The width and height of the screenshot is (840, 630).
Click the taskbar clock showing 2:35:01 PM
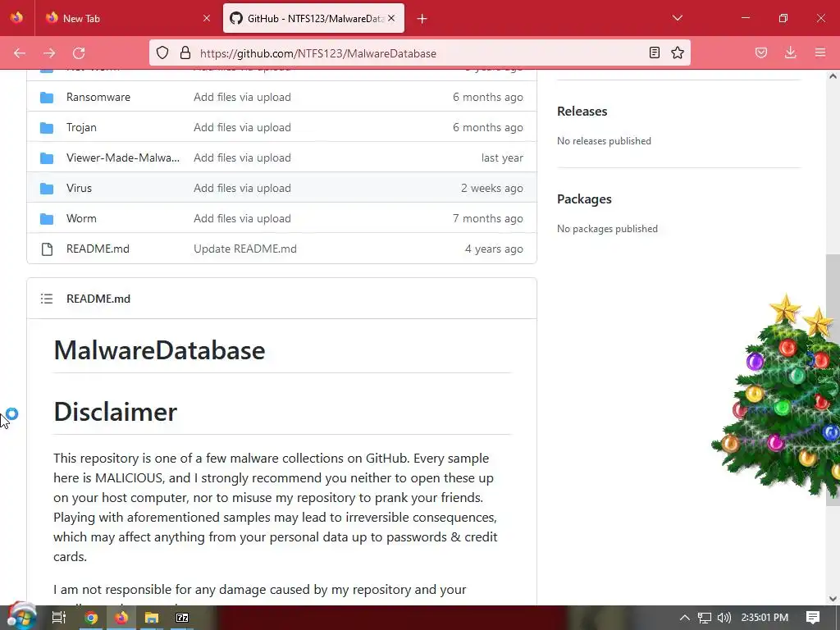[x=765, y=618]
